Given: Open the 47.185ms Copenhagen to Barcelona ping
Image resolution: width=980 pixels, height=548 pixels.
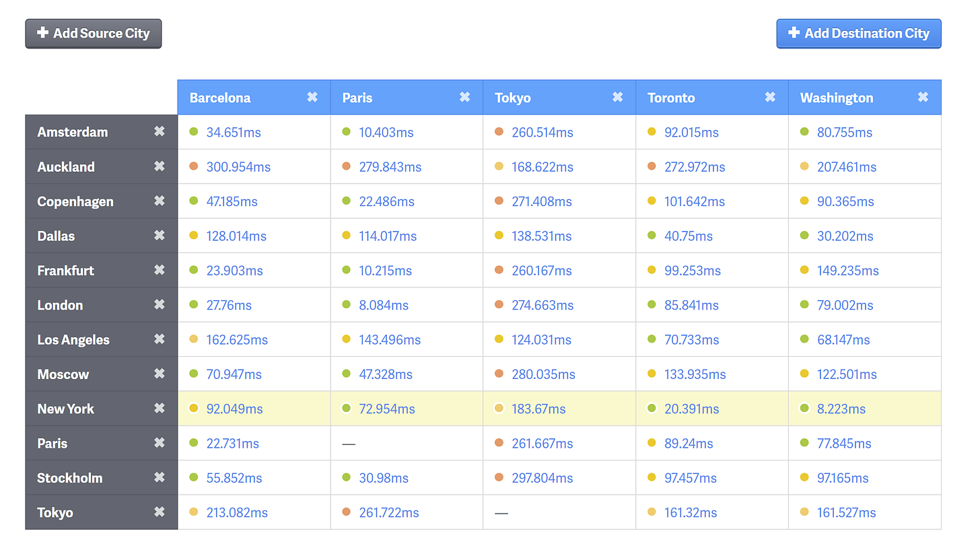Looking at the screenshot, I should [232, 202].
